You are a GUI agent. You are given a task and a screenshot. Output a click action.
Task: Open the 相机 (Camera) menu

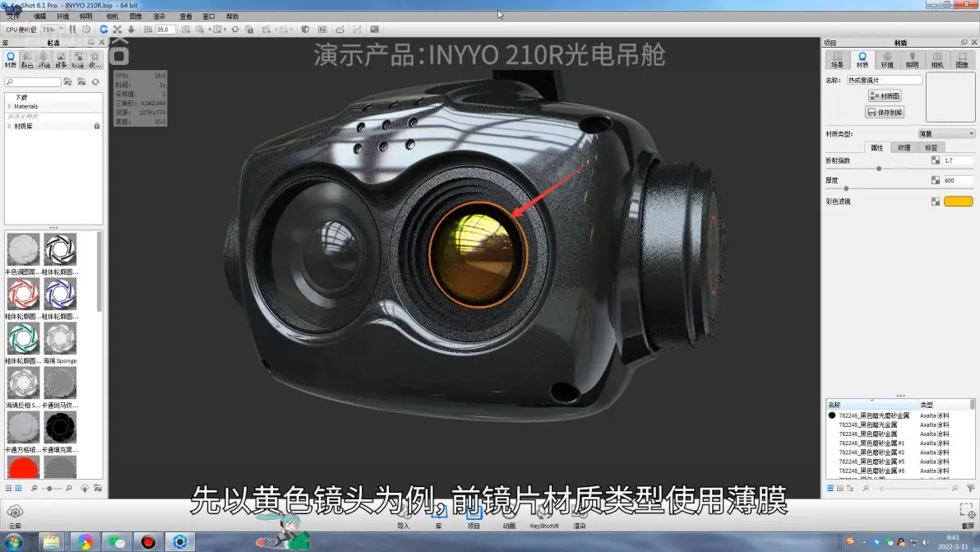point(113,16)
